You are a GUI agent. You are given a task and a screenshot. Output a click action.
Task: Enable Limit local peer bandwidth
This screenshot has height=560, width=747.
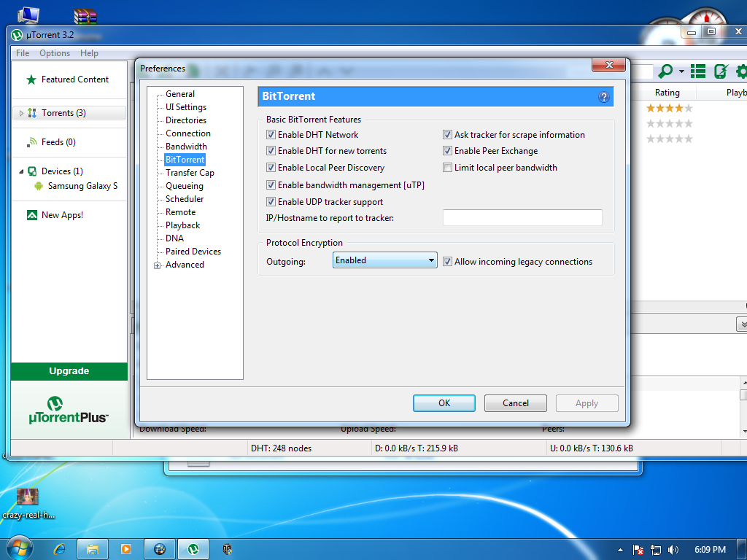point(447,168)
